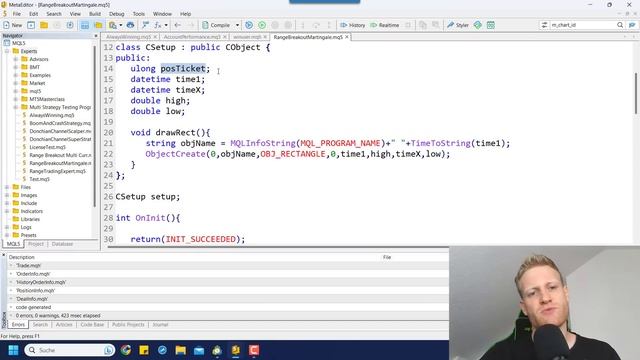Open the find-in-files dropdown arrow in toolbar

click(x=121, y=25)
